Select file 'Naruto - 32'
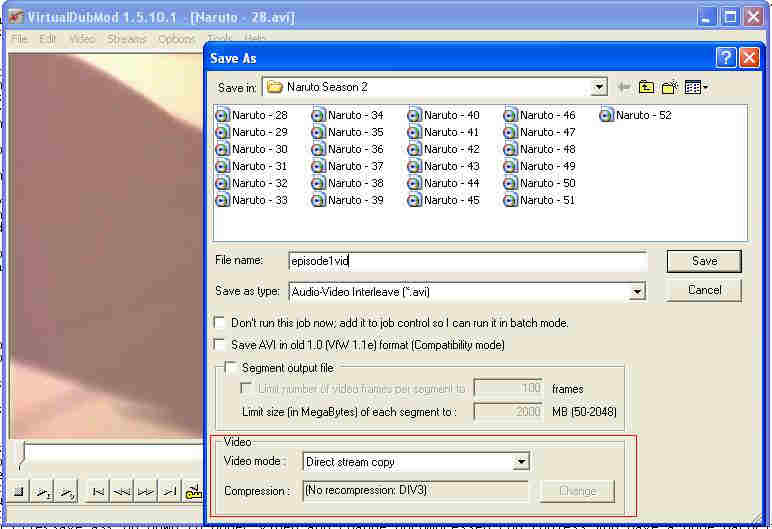The height and width of the screenshot is (529, 772). click(252, 183)
